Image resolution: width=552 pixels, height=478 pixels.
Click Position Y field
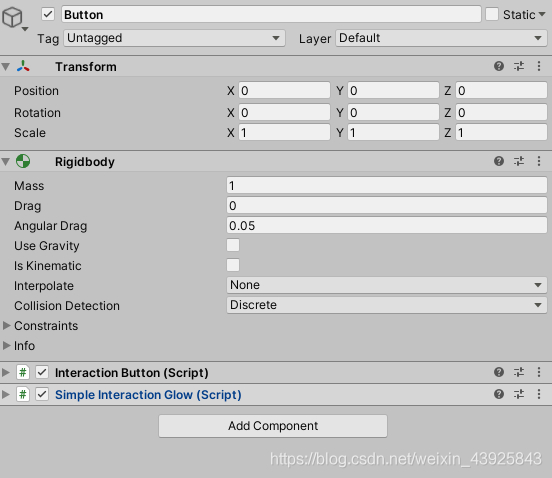coord(393,90)
